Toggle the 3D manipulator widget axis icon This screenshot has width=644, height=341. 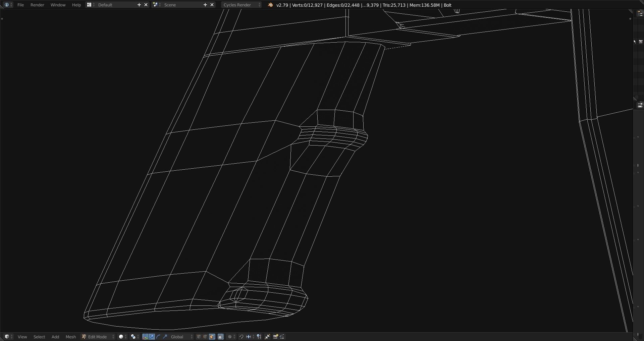[x=145, y=337]
